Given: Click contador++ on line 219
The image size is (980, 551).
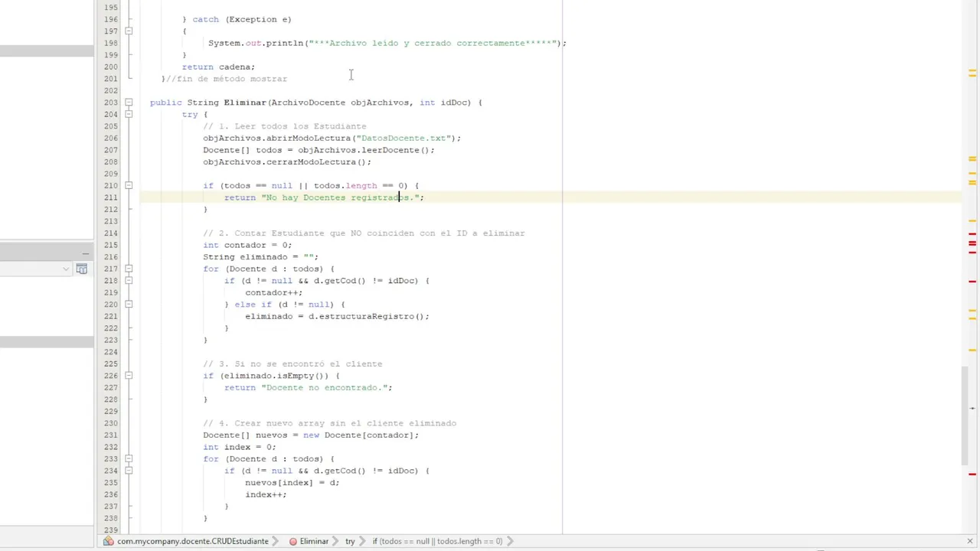Looking at the screenshot, I should [273, 292].
